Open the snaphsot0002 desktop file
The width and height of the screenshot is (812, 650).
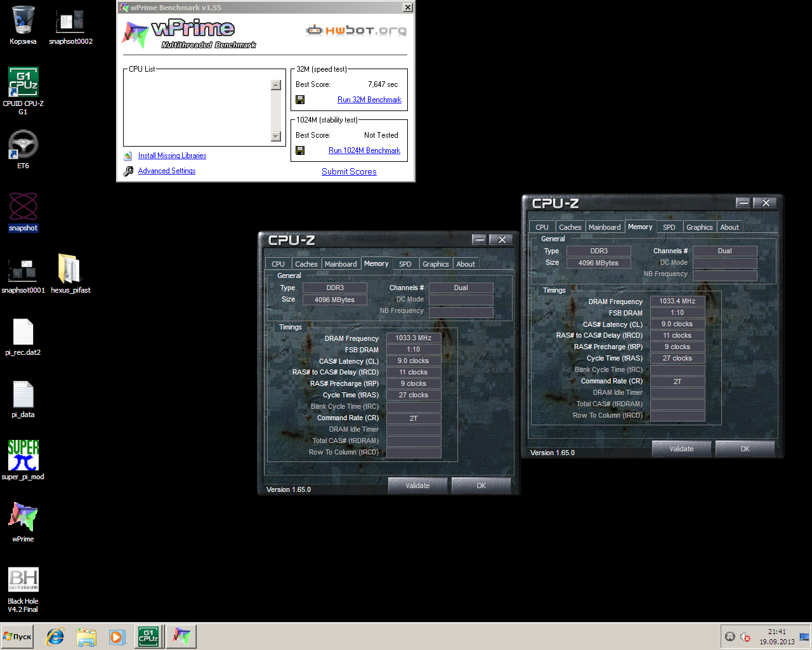(x=70, y=25)
